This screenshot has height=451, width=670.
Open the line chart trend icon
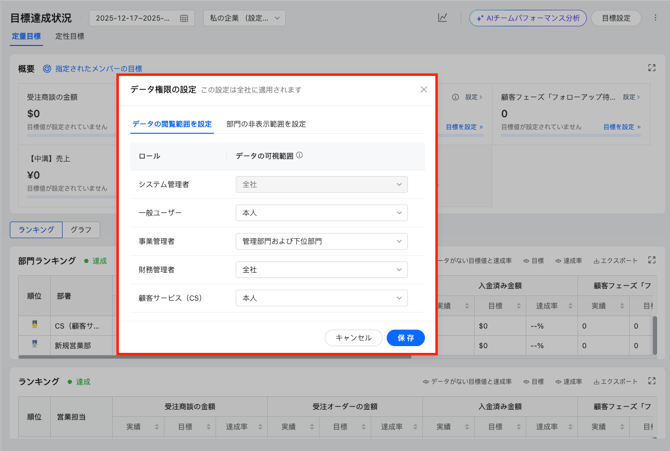point(442,18)
